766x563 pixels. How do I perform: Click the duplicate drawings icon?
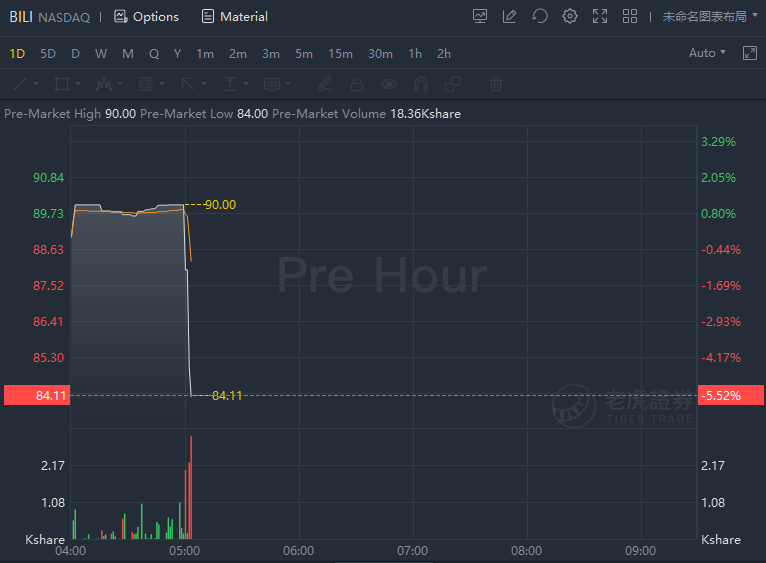pyautogui.click(x=453, y=84)
